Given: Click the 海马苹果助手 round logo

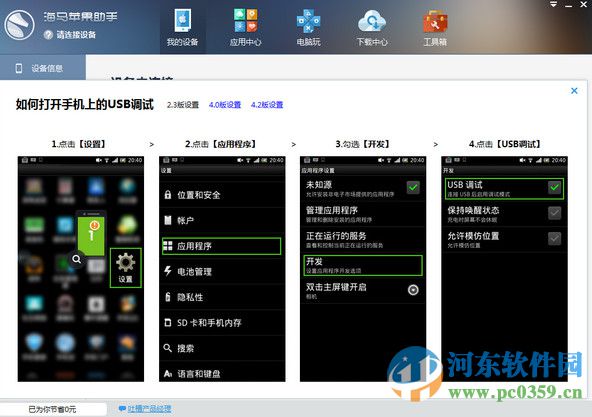Looking at the screenshot, I should pyautogui.click(x=19, y=25).
